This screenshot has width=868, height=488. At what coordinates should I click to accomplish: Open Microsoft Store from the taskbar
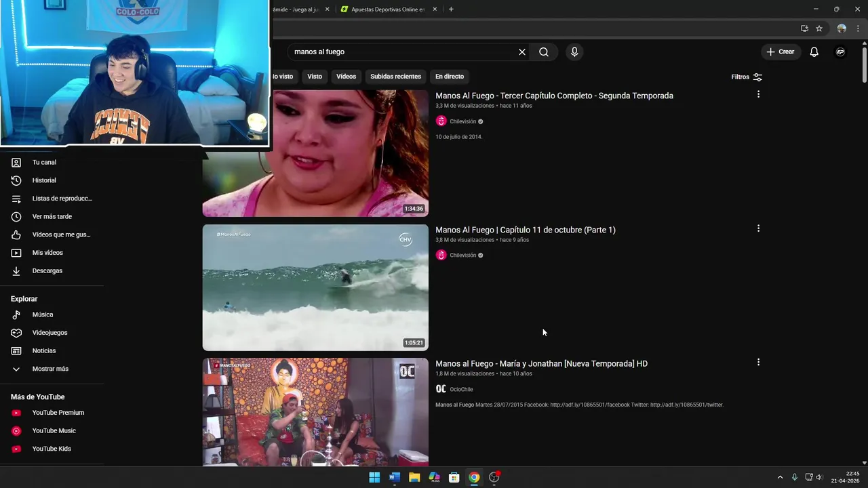[454, 477]
